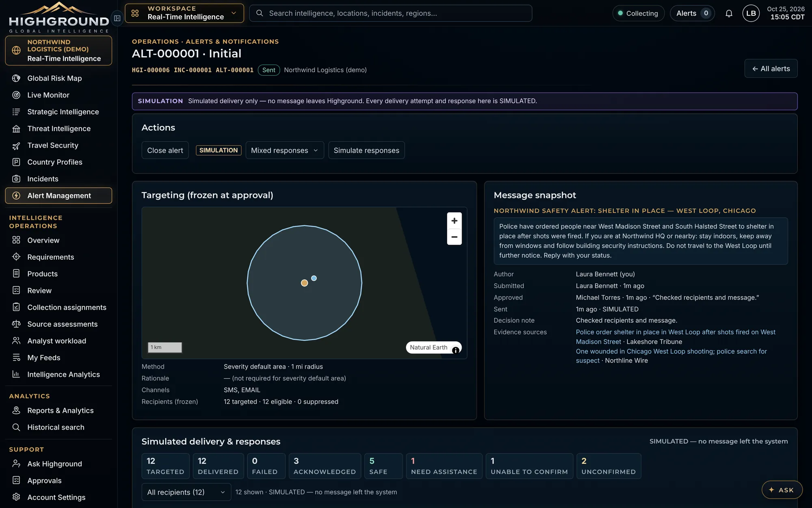812x508 pixels.
Task: Go to Strategic Intelligence
Action: [x=58, y=112]
